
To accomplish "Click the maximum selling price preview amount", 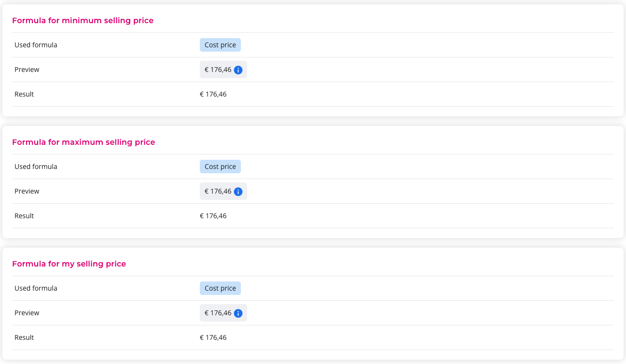I will tap(218, 191).
